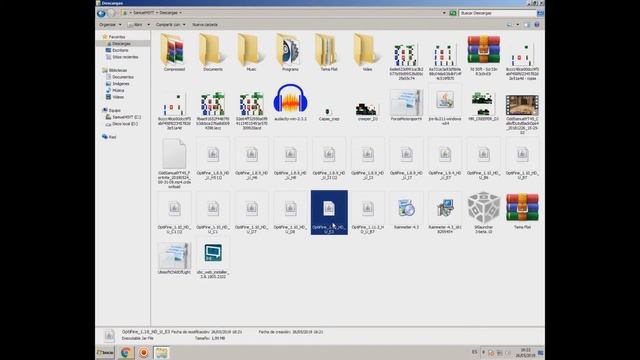Refresh the Descargas folder view

coord(453,13)
